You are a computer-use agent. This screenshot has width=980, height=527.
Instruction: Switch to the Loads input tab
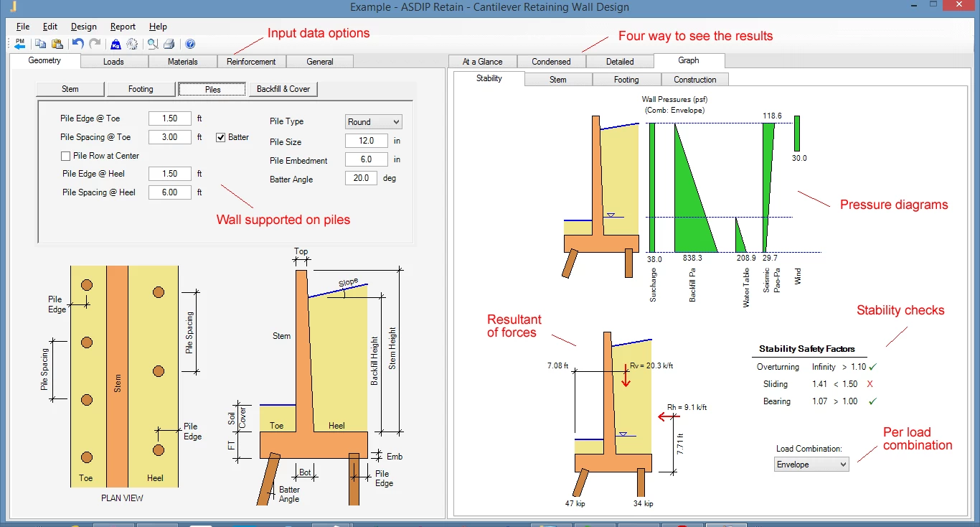(x=113, y=62)
